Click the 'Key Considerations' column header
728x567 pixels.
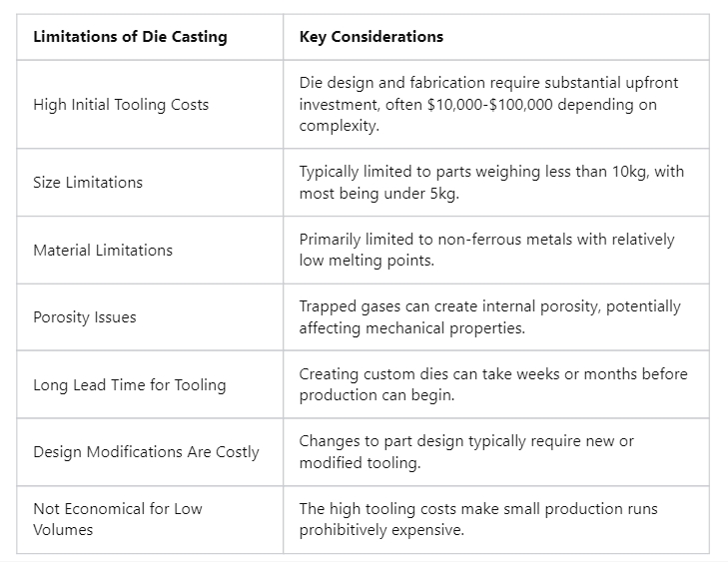click(x=371, y=37)
